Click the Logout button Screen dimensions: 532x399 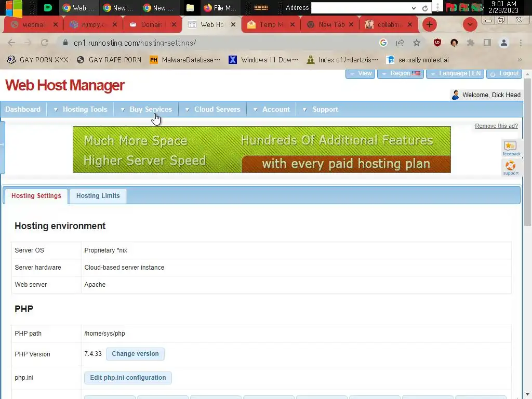click(x=504, y=74)
